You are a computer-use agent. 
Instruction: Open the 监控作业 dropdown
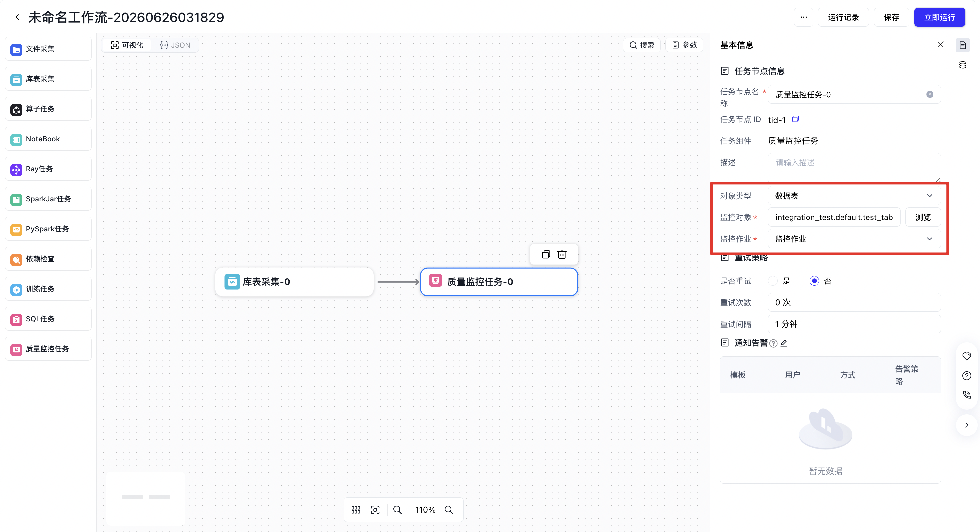(x=854, y=239)
